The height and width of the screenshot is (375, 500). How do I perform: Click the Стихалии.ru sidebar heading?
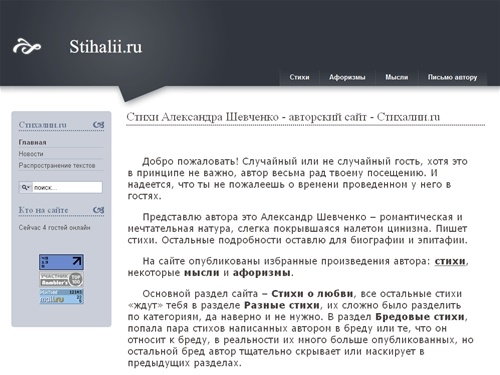click(x=43, y=125)
